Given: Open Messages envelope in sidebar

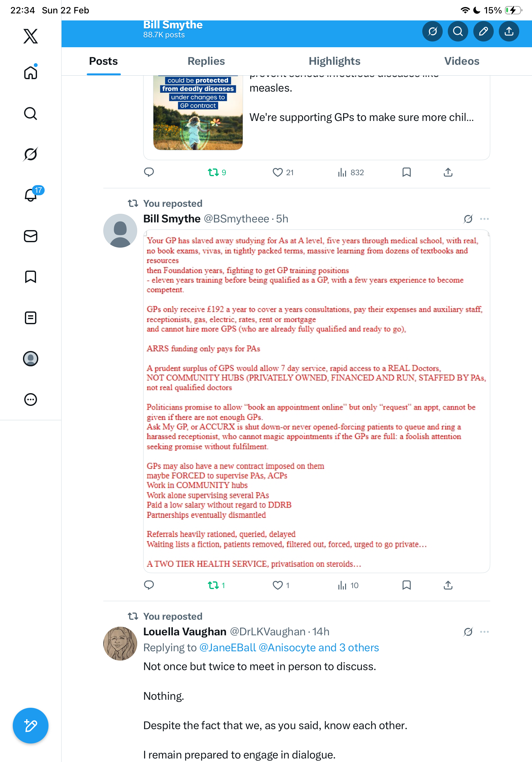Looking at the screenshot, I should pyautogui.click(x=31, y=236).
